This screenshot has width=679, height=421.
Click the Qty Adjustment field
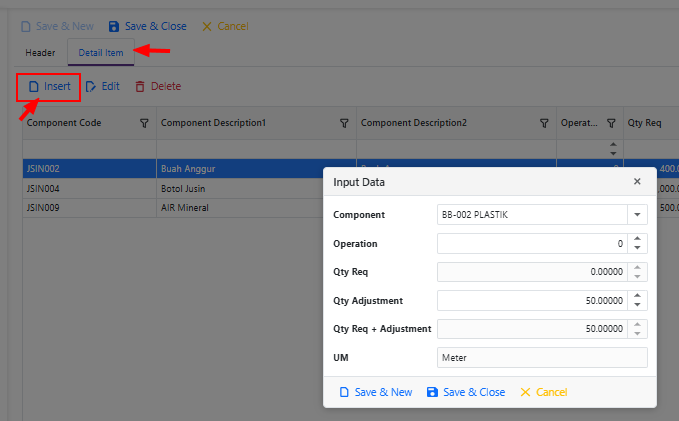(532, 301)
